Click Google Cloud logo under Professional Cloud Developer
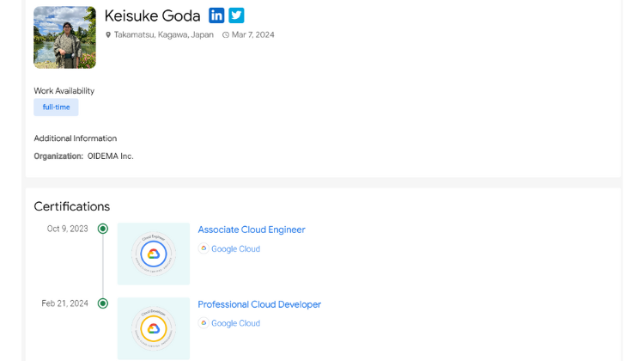This screenshot has width=644, height=361. tap(204, 323)
